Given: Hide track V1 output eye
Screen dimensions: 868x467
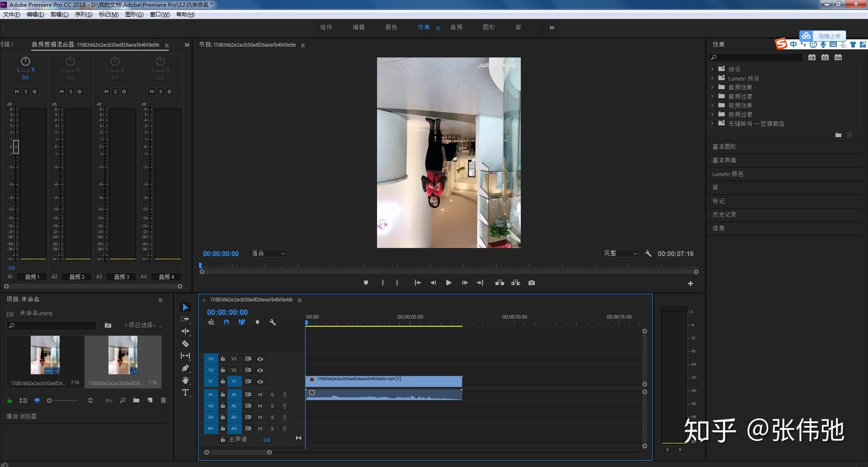Looking at the screenshot, I should coord(260,381).
